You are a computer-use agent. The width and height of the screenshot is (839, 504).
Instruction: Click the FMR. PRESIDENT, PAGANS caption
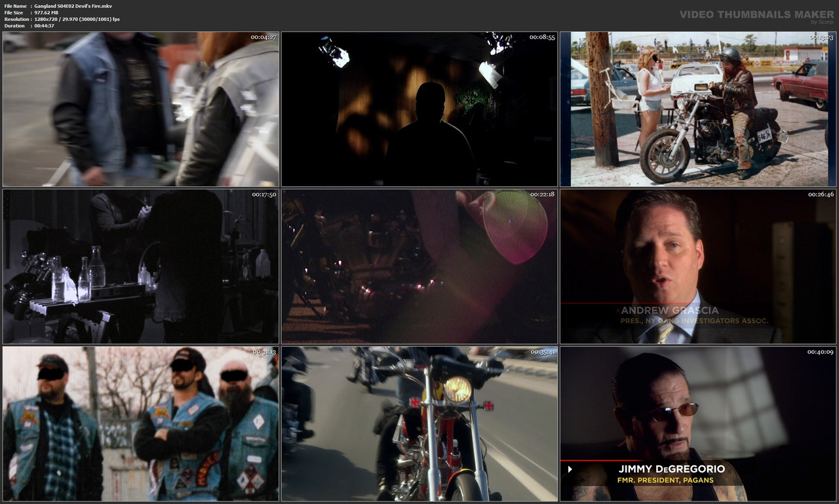(x=665, y=480)
